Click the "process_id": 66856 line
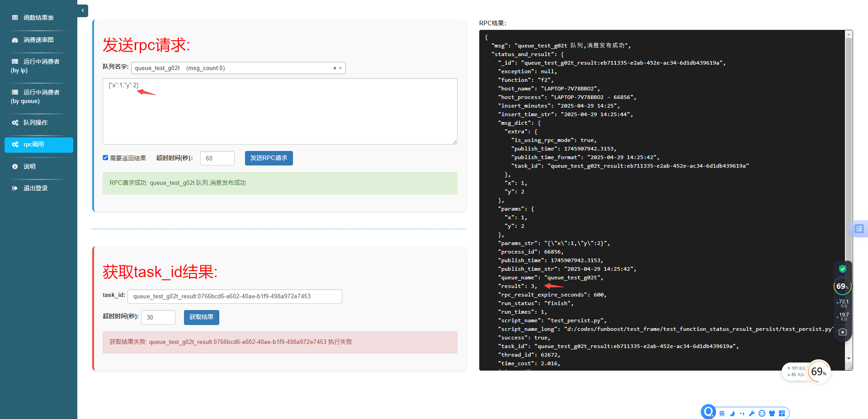This screenshot has height=419, width=868. tap(531, 252)
